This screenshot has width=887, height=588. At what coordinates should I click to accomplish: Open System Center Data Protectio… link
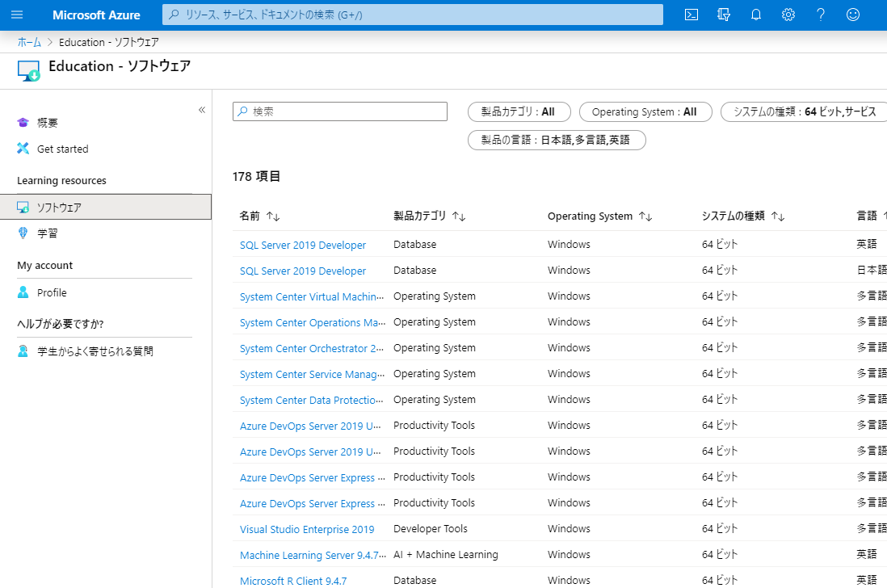(312, 401)
